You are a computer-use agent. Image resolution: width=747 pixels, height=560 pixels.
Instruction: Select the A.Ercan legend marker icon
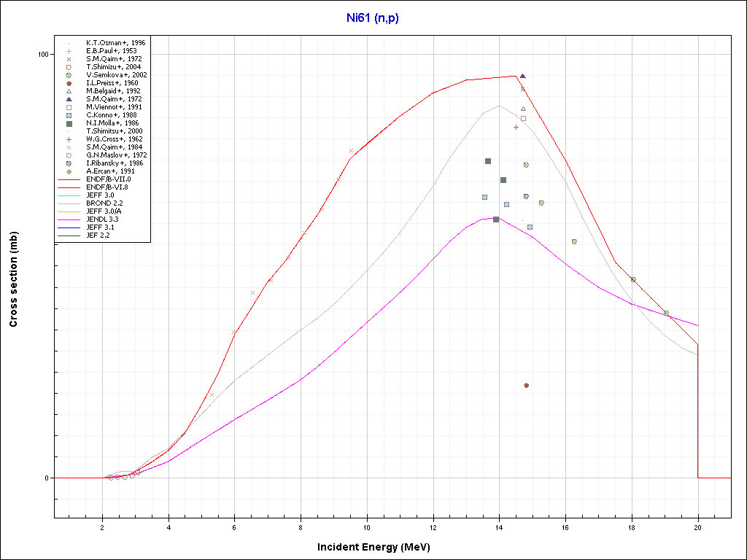(69, 171)
